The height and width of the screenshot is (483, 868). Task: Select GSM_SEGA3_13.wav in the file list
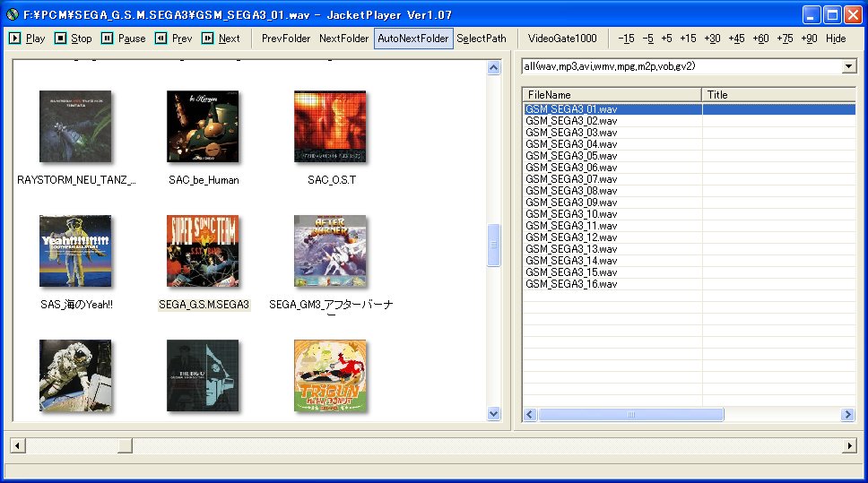(x=571, y=248)
